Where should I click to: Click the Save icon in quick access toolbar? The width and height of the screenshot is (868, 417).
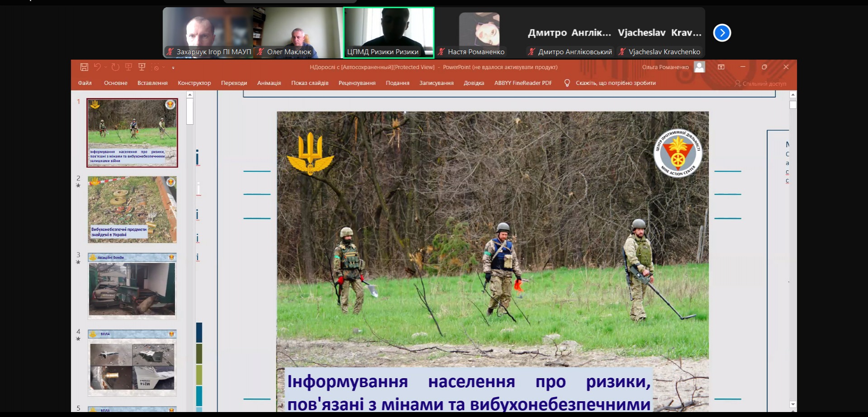84,67
